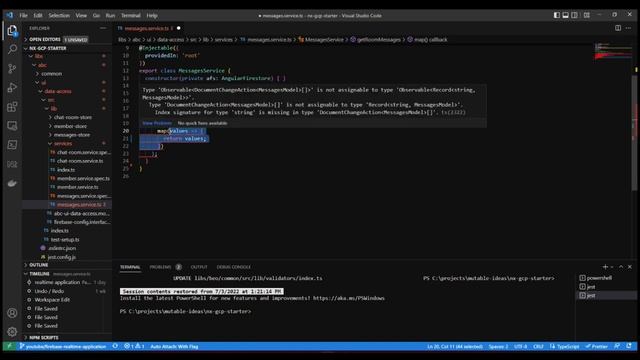Click View Problem link in hover popup
Image resolution: width=640 pixels, height=360 pixels.
(157, 123)
